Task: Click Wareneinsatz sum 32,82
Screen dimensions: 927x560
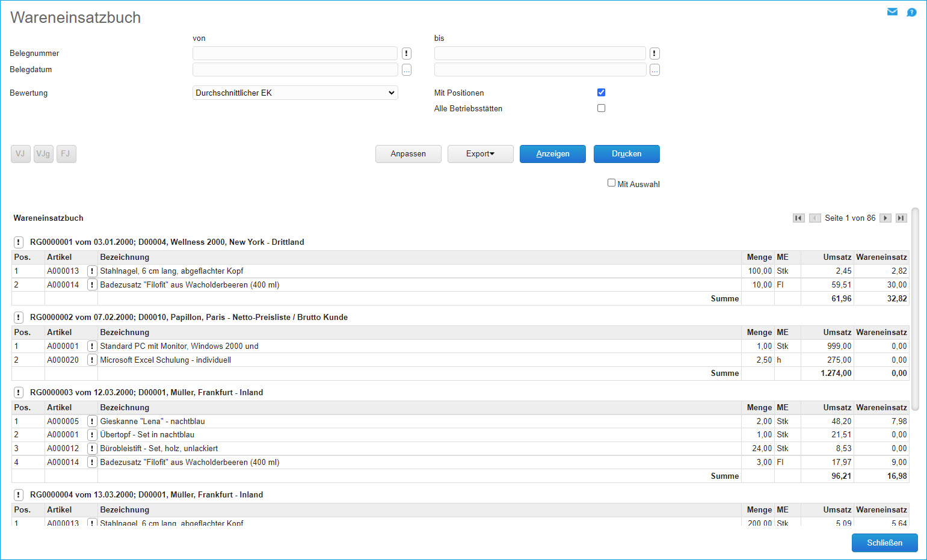Action: click(897, 298)
